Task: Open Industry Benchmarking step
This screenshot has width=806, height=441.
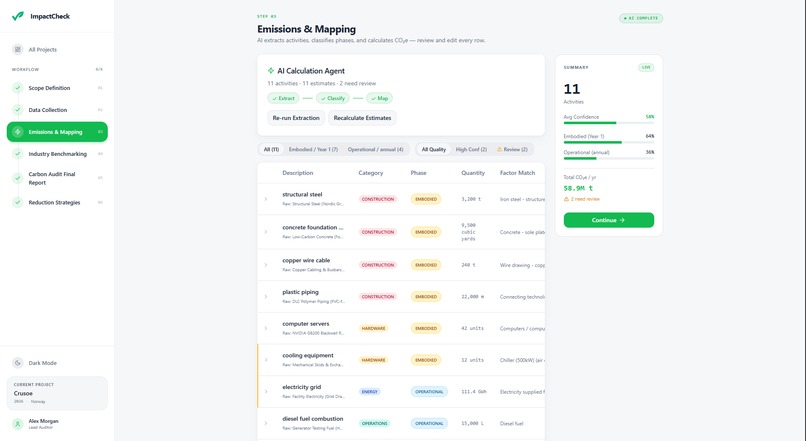Action: [x=57, y=154]
